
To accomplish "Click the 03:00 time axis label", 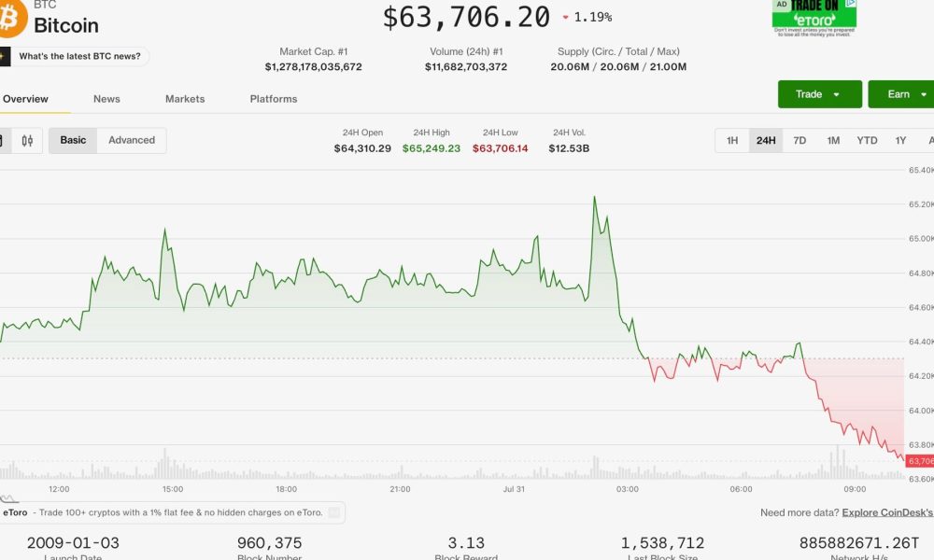I will tap(628, 489).
